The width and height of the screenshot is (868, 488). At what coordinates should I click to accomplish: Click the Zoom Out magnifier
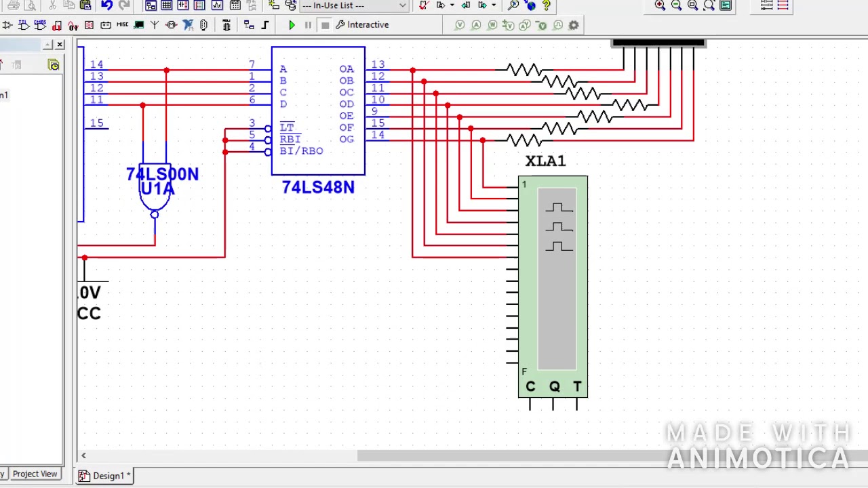tap(676, 5)
